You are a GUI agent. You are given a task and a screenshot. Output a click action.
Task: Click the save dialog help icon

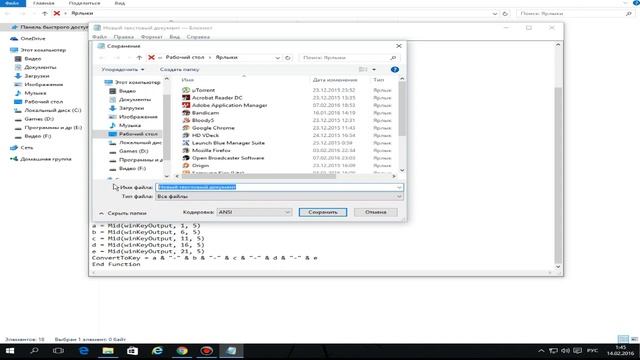click(x=394, y=70)
